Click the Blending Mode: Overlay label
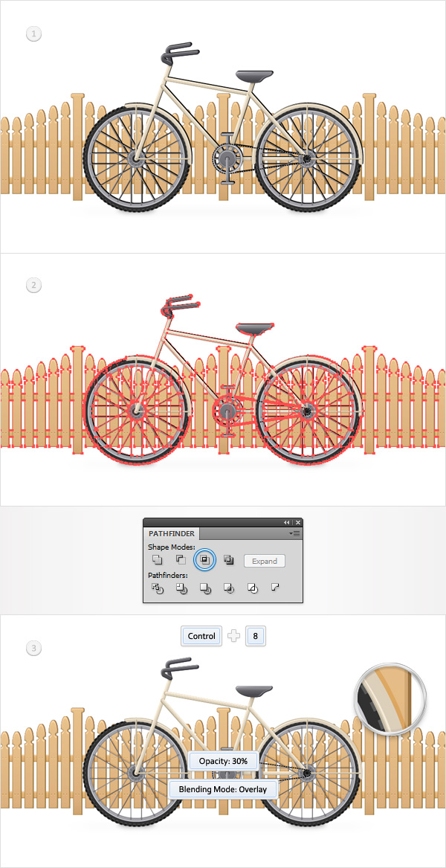This screenshot has width=446, height=868. point(223,789)
